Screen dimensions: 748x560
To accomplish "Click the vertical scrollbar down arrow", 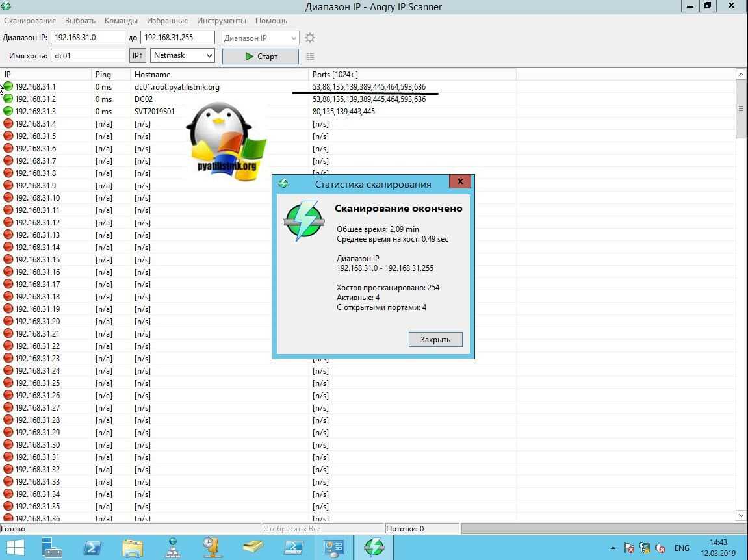I will [x=742, y=515].
